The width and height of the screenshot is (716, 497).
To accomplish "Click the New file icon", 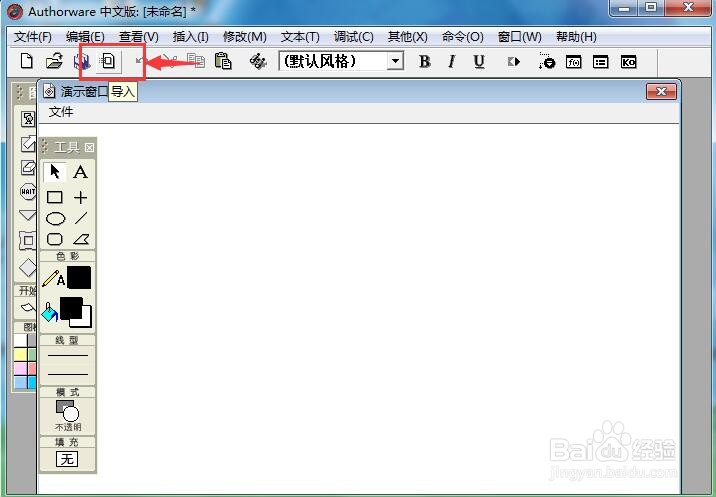I will (x=26, y=61).
